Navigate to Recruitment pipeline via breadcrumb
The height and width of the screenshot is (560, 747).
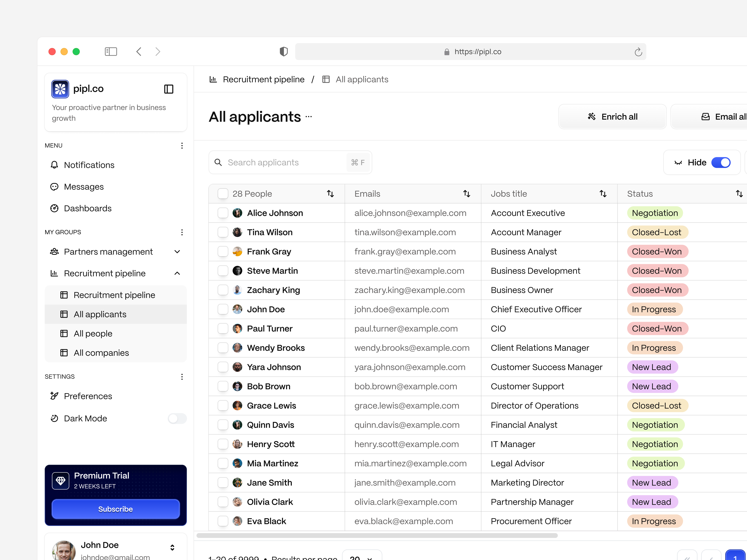point(263,79)
